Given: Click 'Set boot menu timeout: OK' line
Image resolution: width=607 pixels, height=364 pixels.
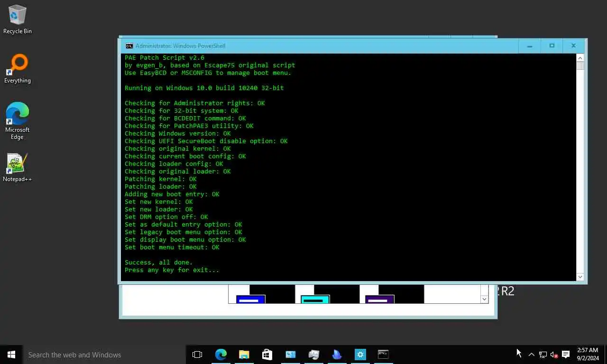Looking at the screenshot, I should [172, 247].
